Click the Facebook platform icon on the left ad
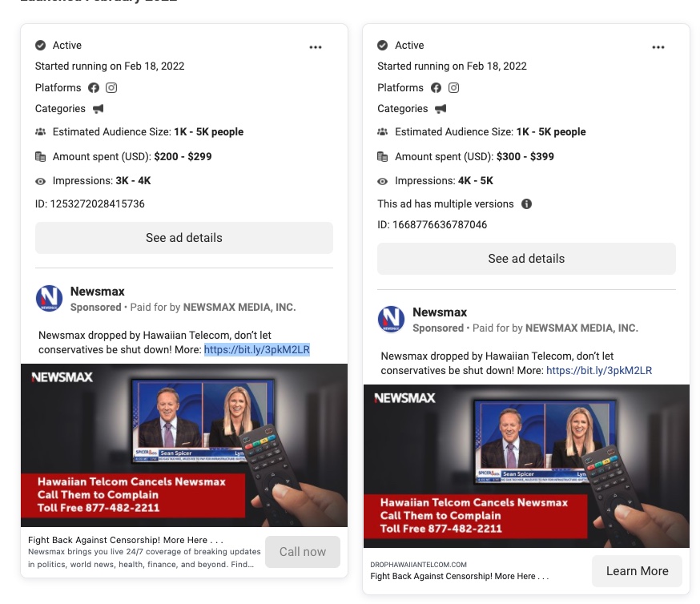 point(94,87)
